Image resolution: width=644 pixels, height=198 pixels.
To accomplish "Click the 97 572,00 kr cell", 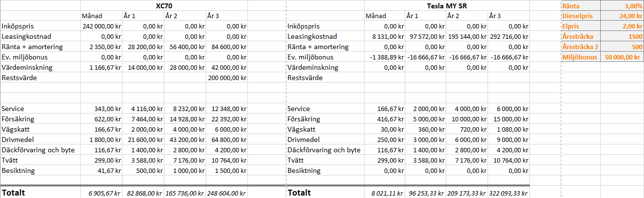I will (x=426, y=36).
